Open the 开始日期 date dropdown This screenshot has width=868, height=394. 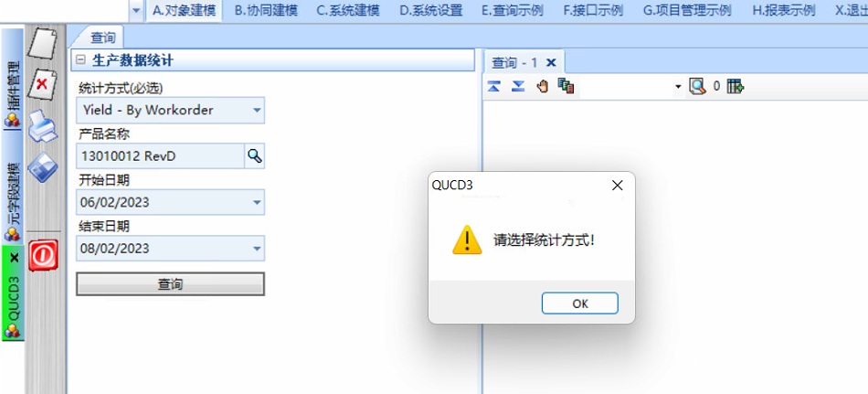257,202
